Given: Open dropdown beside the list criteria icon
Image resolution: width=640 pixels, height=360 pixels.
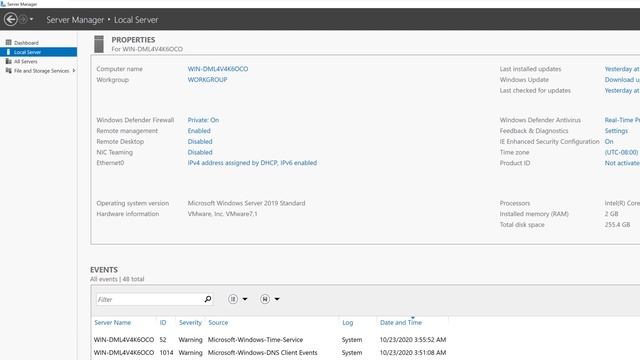Looking at the screenshot, I should click(245, 299).
